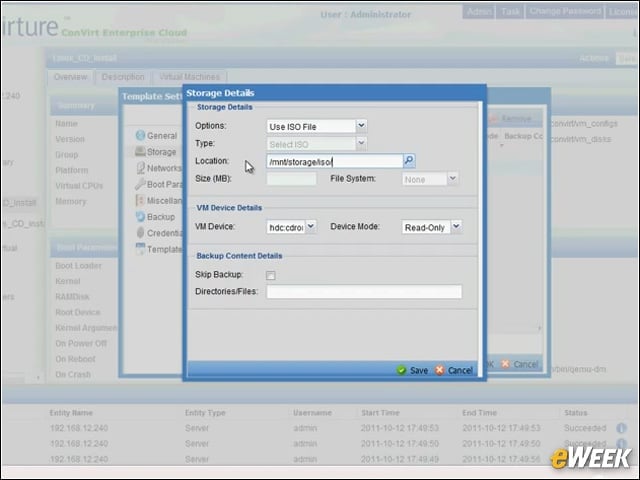
Task: Open the Task menu in top bar
Action: 510,11
